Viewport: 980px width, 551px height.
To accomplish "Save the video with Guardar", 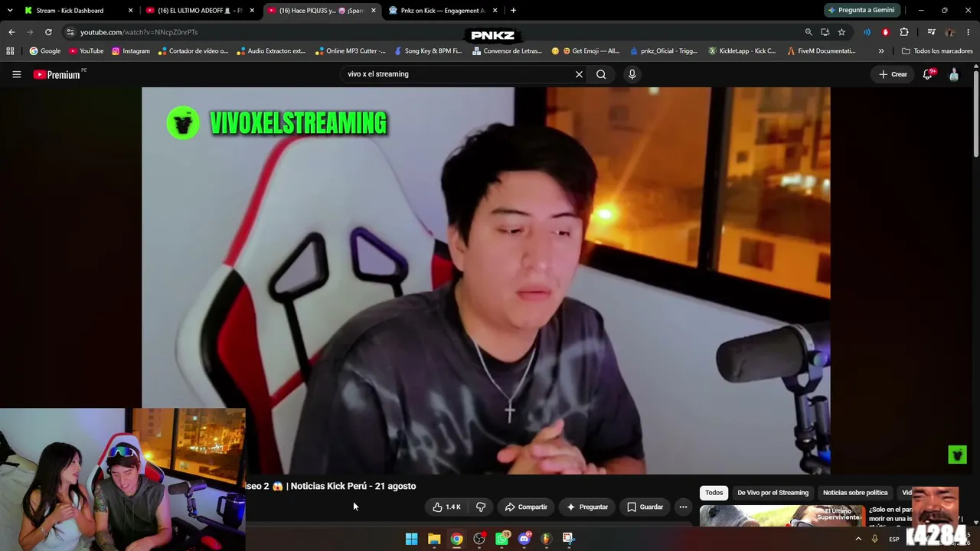I will point(645,507).
